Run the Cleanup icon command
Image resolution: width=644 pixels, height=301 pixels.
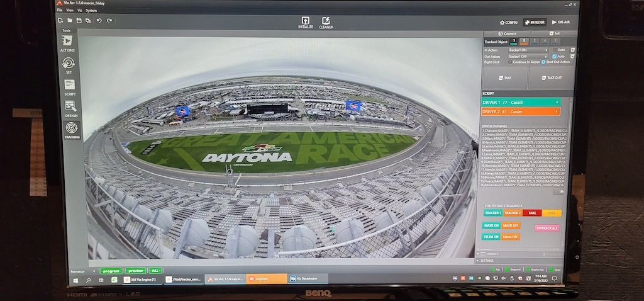click(x=326, y=23)
